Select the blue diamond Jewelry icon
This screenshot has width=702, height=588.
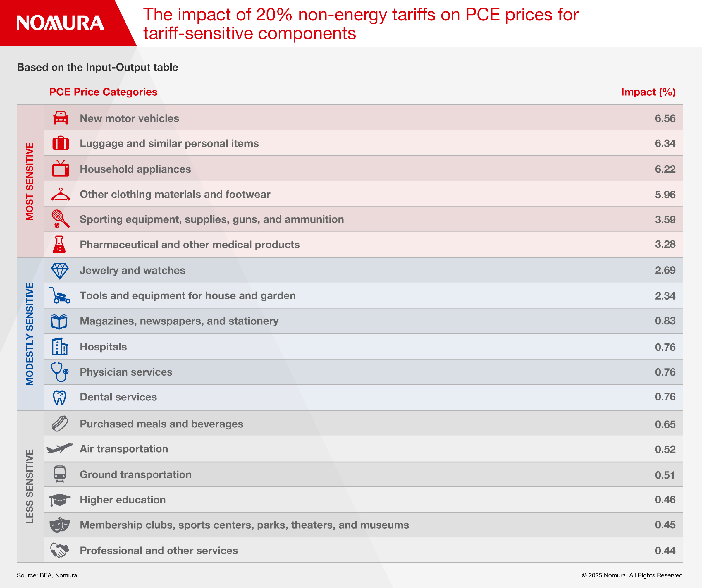coord(60,271)
